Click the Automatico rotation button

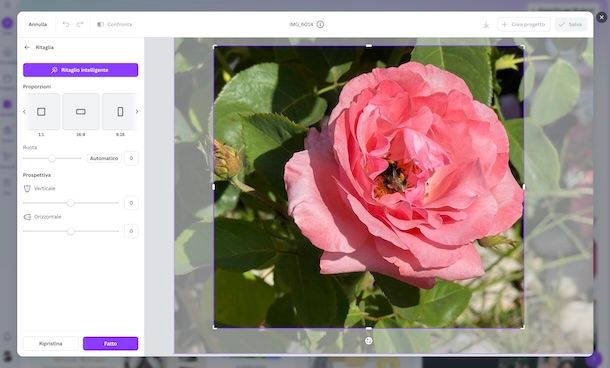click(104, 158)
